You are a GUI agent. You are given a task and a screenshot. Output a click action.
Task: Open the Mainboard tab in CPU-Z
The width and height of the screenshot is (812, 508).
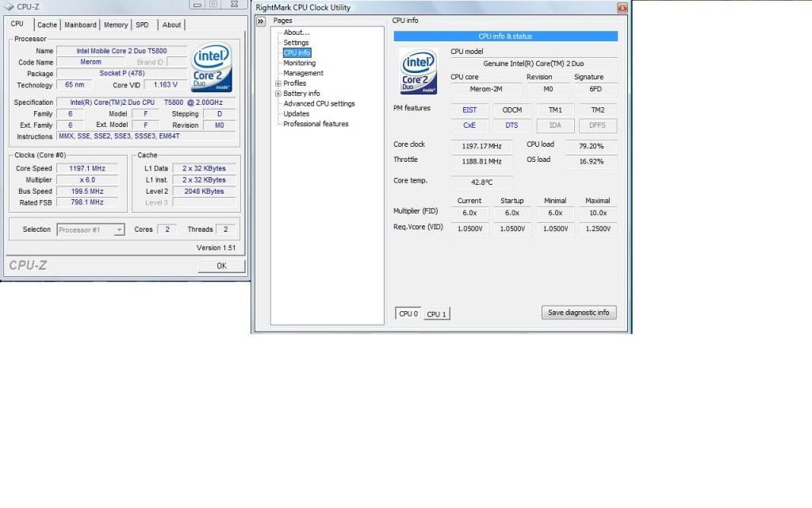click(x=80, y=25)
